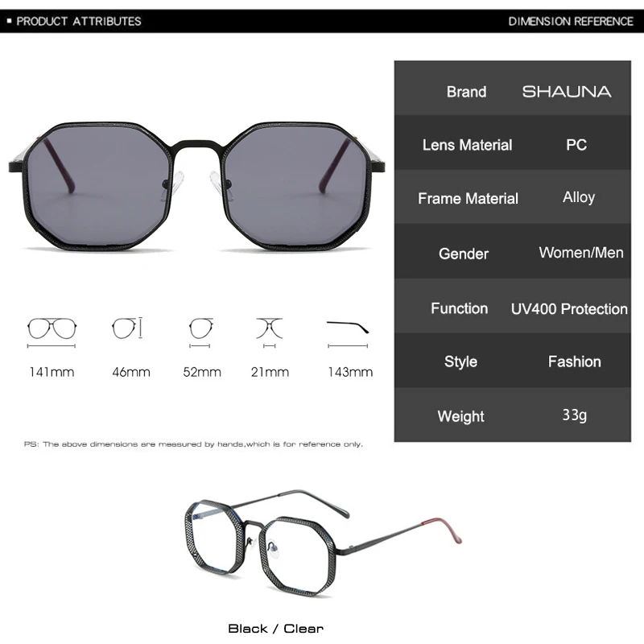644x644 pixels.
Task: Select the Black / Clear glasses image
Action: tap(324, 543)
